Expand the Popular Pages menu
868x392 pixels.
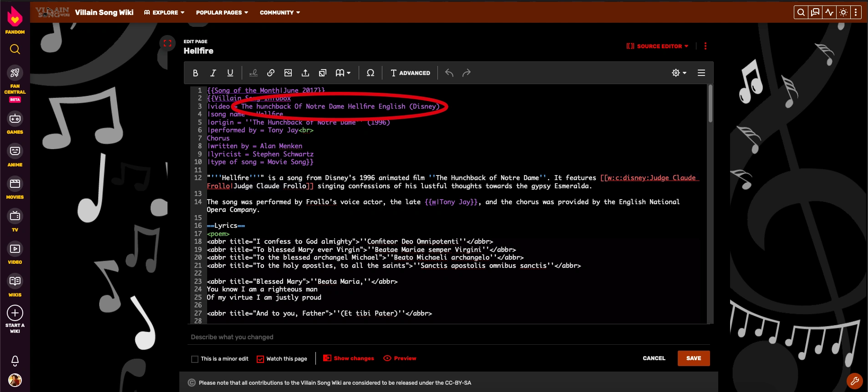point(222,13)
